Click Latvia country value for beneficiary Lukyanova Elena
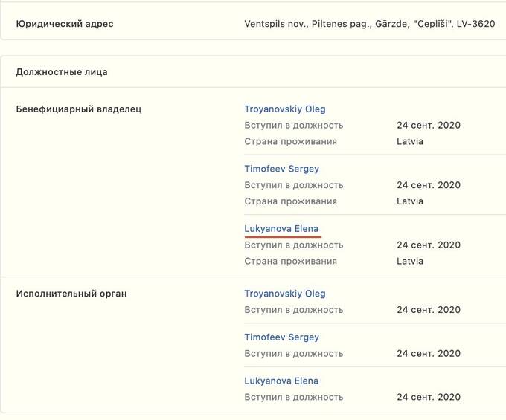 pyautogui.click(x=410, y=261)
